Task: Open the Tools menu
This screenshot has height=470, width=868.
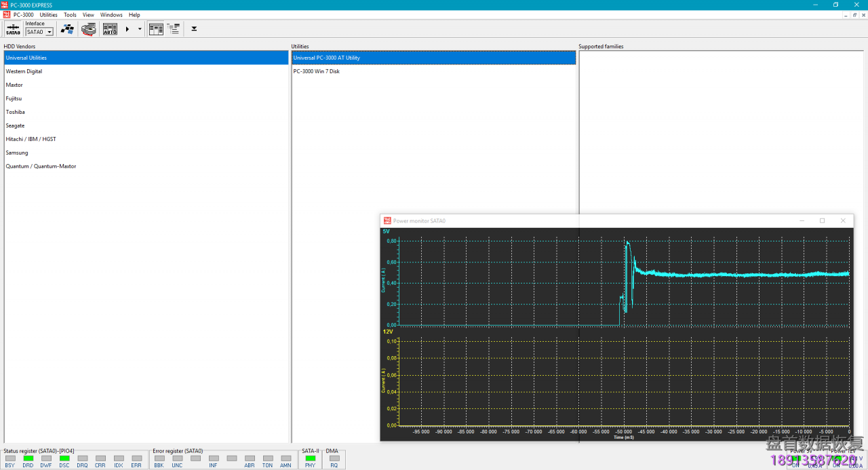Action: pyautogui.click(x=69, y=14)
